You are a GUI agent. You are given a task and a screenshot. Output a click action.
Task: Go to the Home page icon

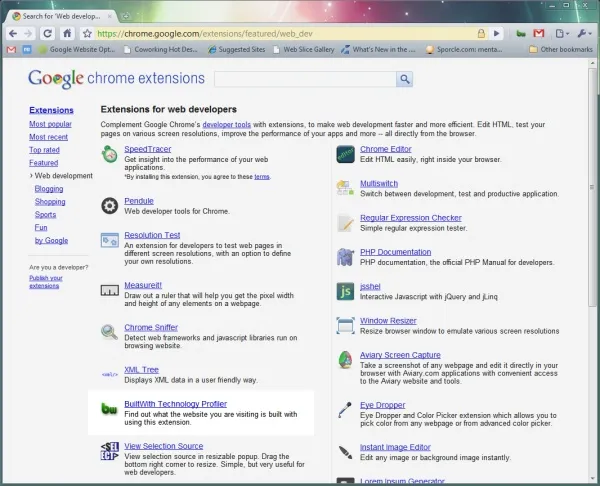pos(67,34)
